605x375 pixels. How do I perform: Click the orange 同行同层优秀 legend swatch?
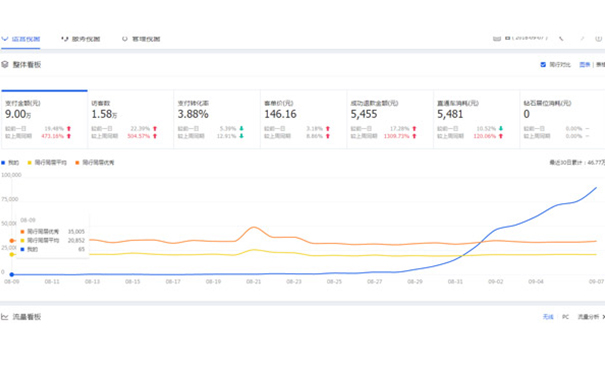(78, 163)
